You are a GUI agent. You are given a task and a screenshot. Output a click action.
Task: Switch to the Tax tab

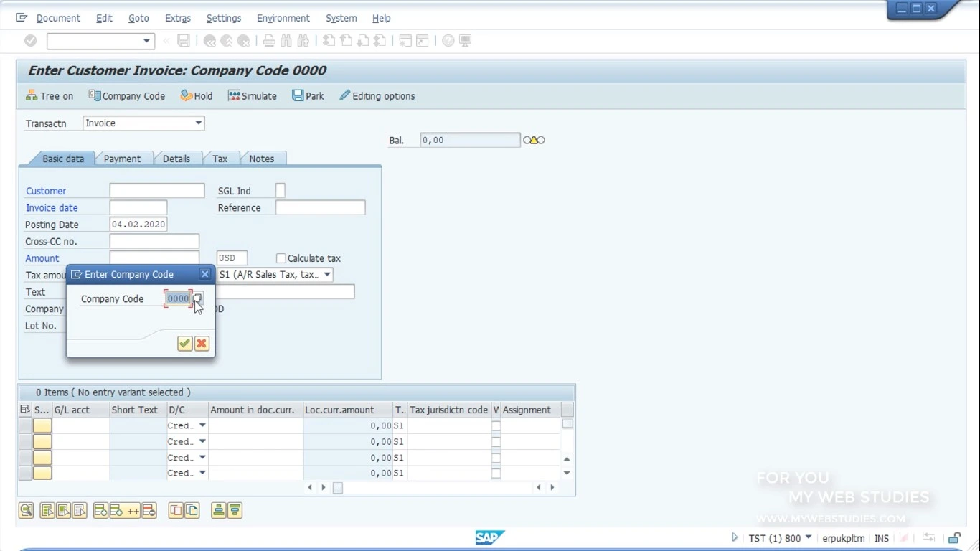point(220,159)
